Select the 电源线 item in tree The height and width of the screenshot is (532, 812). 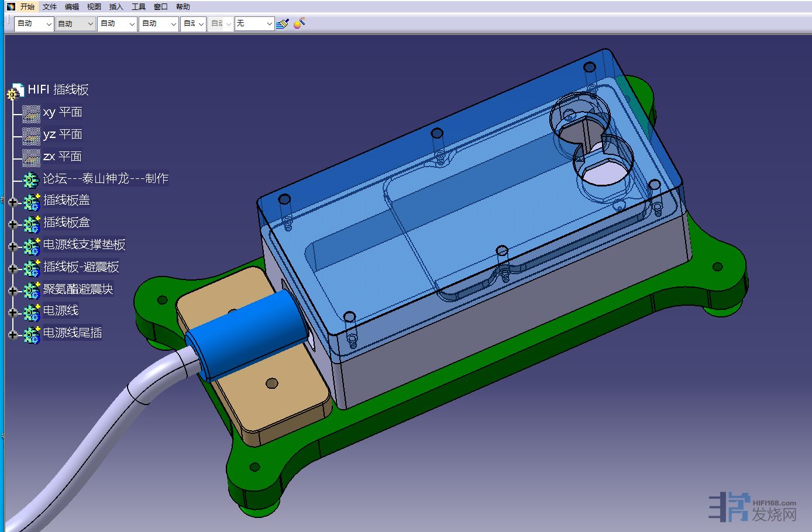point(61,310)
